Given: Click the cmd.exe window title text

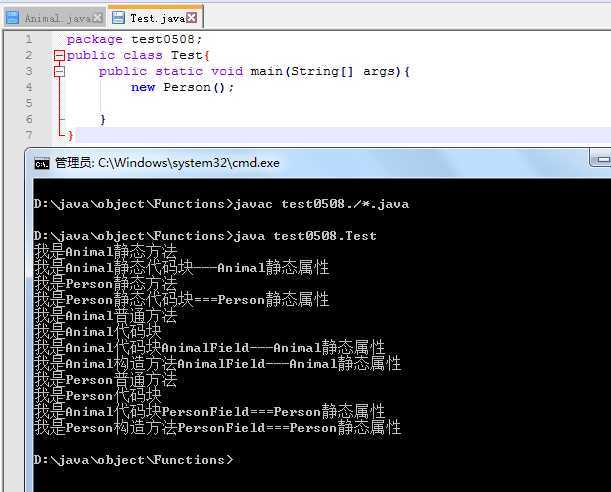Looking at the screenshot, I should point(167,163).
